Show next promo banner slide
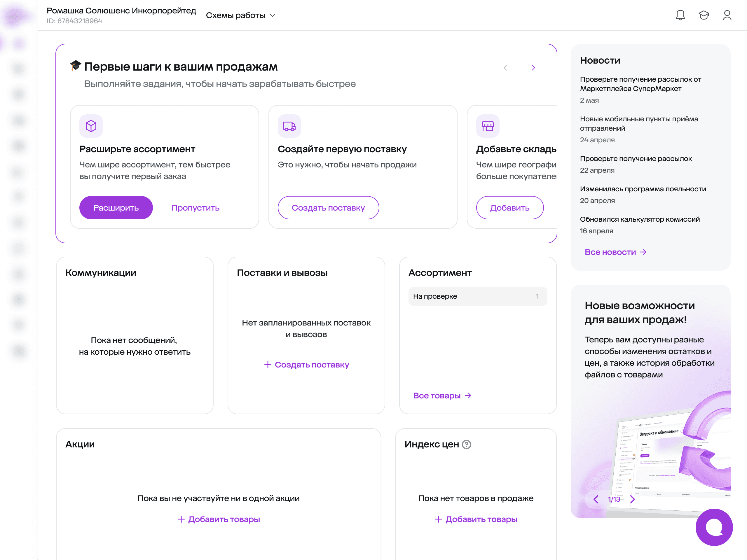747x560 pixels. pos(633,499)
